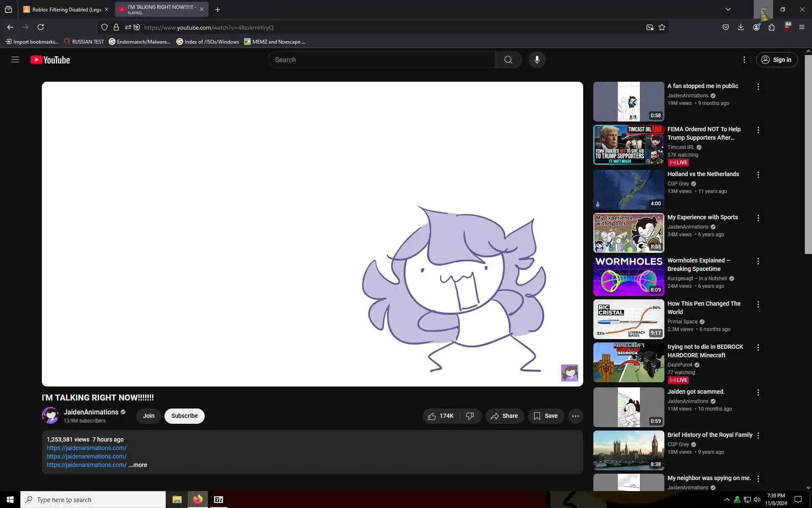Screen dimensions: 812x508
Task: Like the video showing 174K likes
Action: pos(440,416)
